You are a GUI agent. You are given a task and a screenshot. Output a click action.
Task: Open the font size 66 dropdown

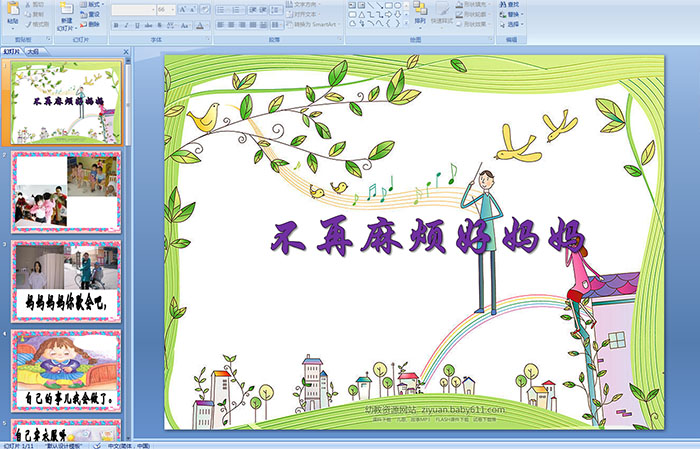click(166, 9)
